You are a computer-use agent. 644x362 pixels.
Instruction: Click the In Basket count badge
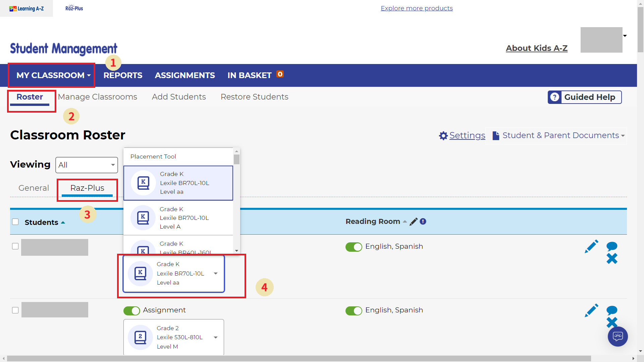point(280,74)
